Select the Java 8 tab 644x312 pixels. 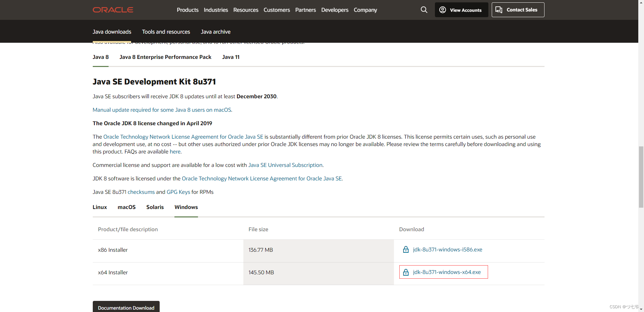100,57
